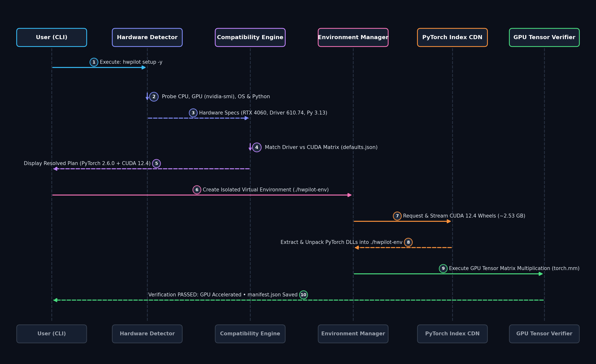Click the step 2 number badge near Probe CPU
Screen dimensions: 596x364
click(x=154, y=97)
